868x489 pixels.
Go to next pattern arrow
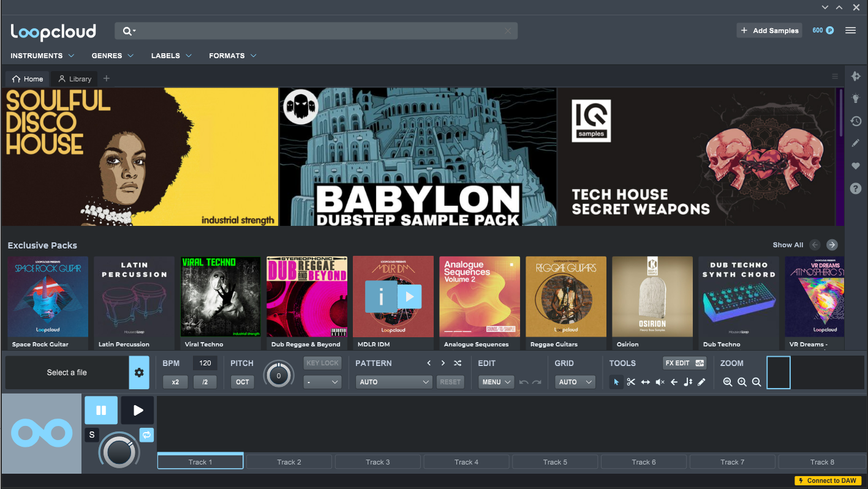(x=443, y=363)
